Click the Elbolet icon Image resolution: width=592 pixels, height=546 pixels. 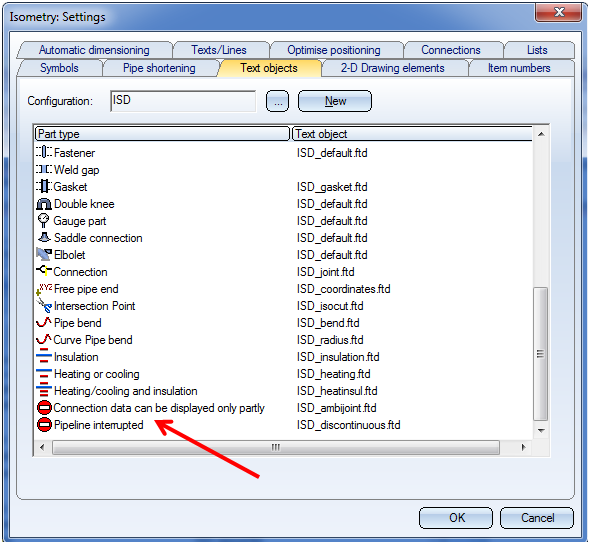click(x=44, y=254)
